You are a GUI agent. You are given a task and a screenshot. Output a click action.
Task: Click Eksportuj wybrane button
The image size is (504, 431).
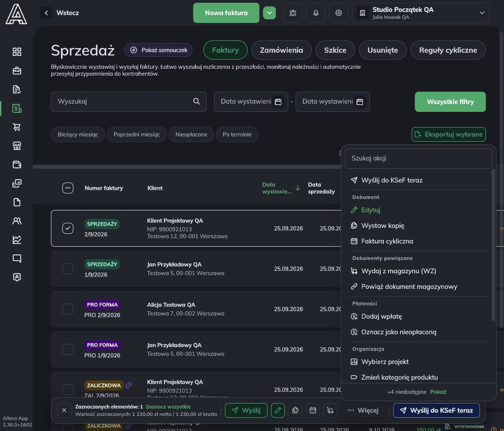click(x=449, y=134)
